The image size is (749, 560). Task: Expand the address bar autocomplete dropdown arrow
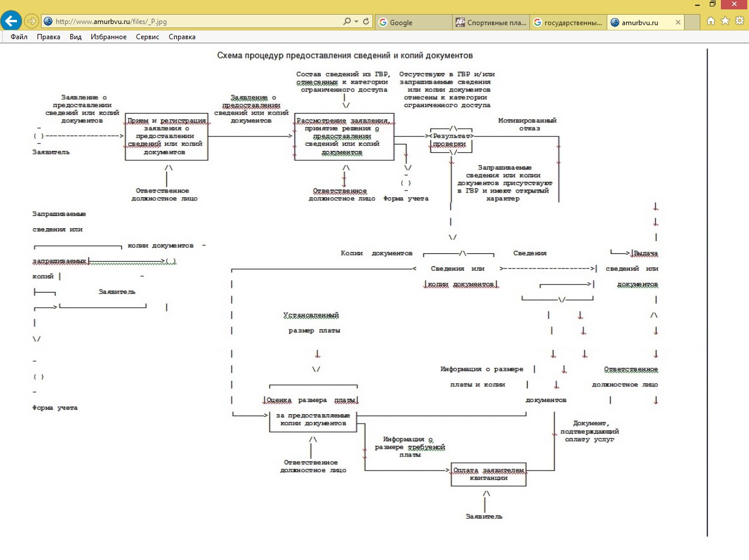[x=356, y=22]
